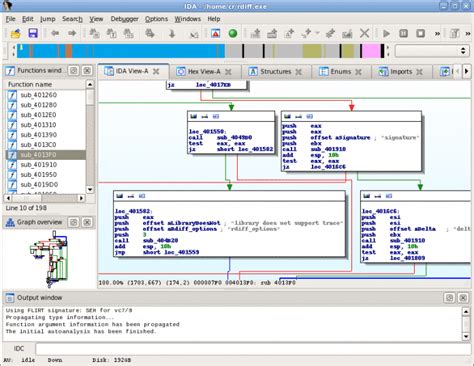Click the pink segment in navigation band

coord(371,51)
